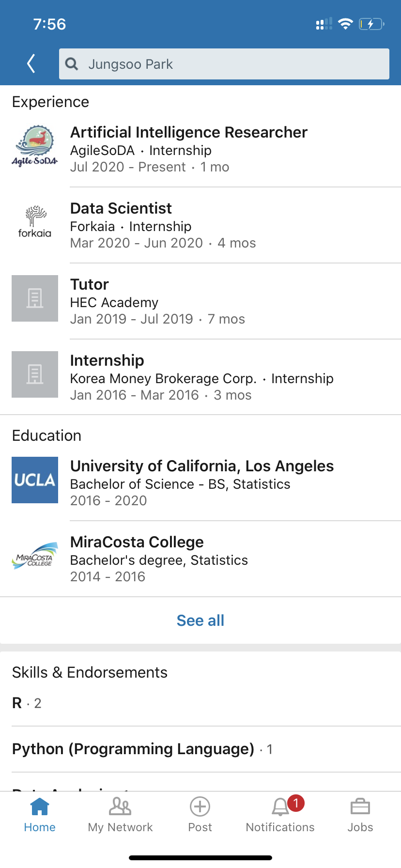Open the Data Scientist experience entry
401x868 pixels.
point(121,208)
